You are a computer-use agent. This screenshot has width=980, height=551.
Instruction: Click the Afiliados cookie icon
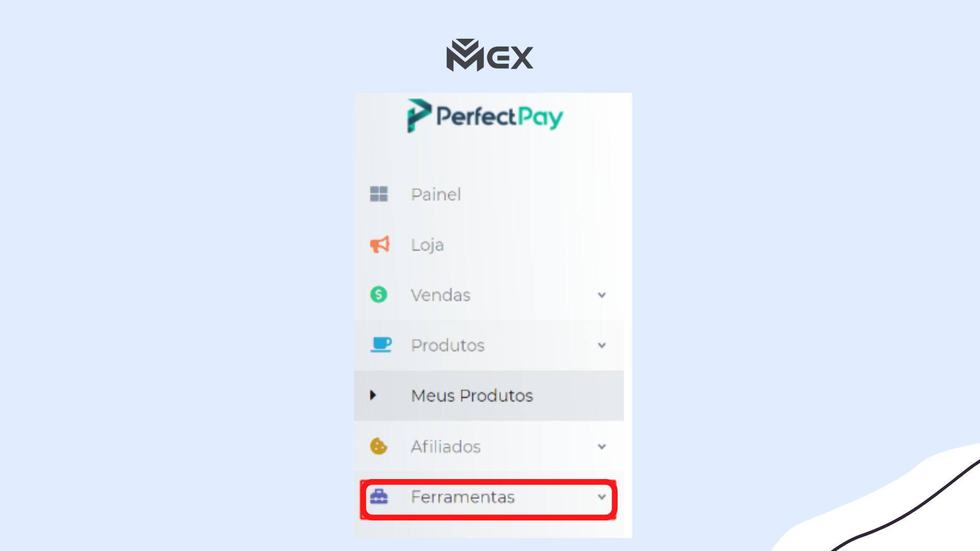tap(379, 446)
